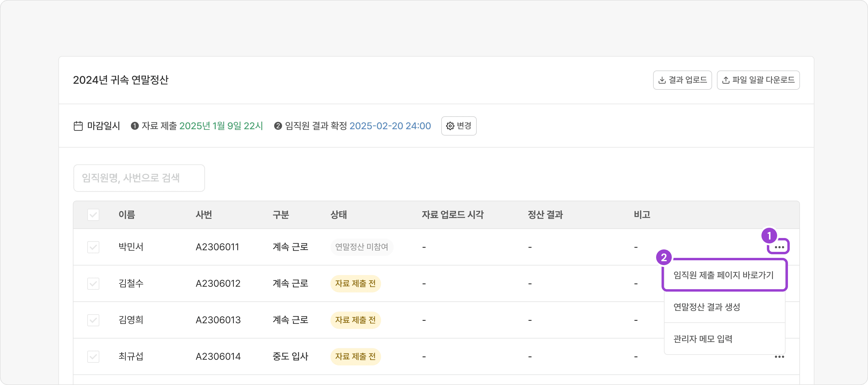
Task: Click the 상태 column header
Action: (338, 215)
